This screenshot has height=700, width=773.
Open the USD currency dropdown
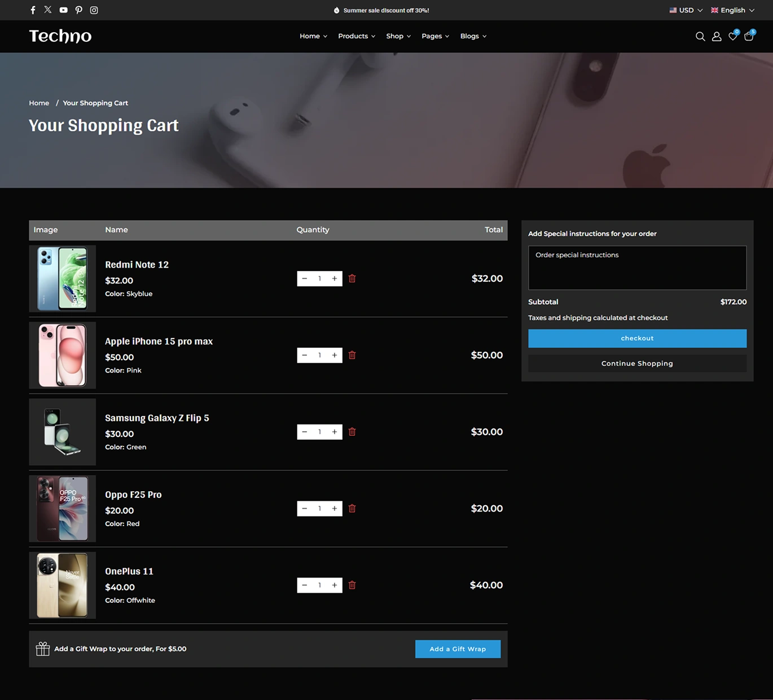pos(686,10)
